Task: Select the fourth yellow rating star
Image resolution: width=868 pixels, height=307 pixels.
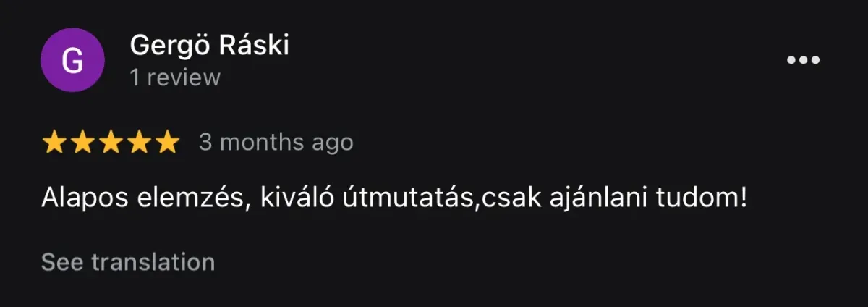Action: [139, 143]
